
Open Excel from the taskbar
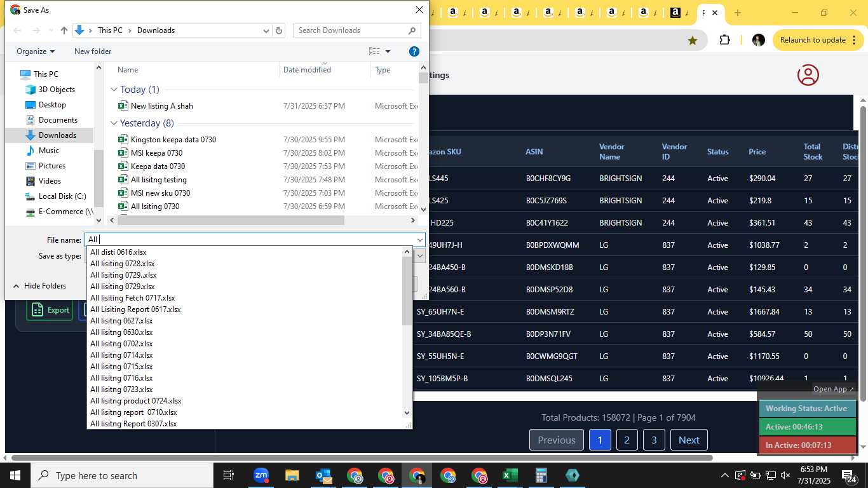tap(510, 475)
